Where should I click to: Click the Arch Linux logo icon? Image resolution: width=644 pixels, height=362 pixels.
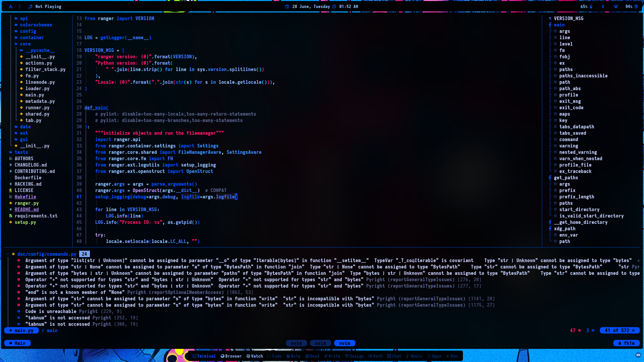[11, 6]
